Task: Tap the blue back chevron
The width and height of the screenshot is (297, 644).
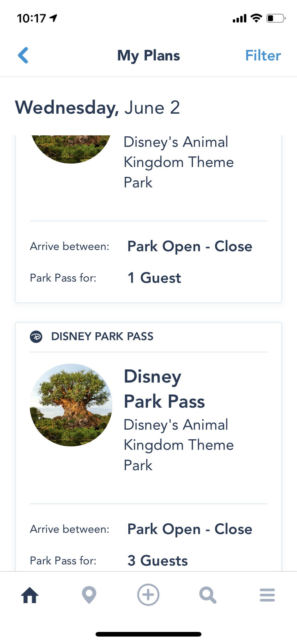Action: 23,55
